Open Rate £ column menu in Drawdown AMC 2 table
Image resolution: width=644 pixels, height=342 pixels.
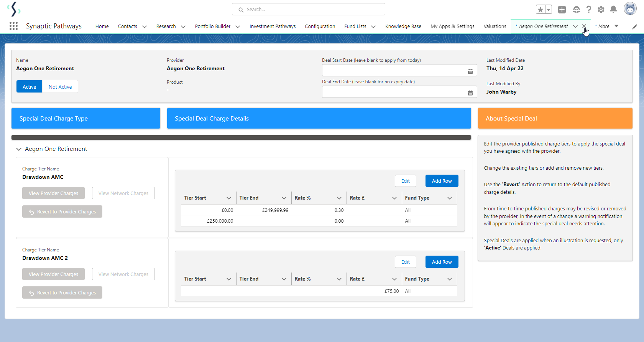394,279
